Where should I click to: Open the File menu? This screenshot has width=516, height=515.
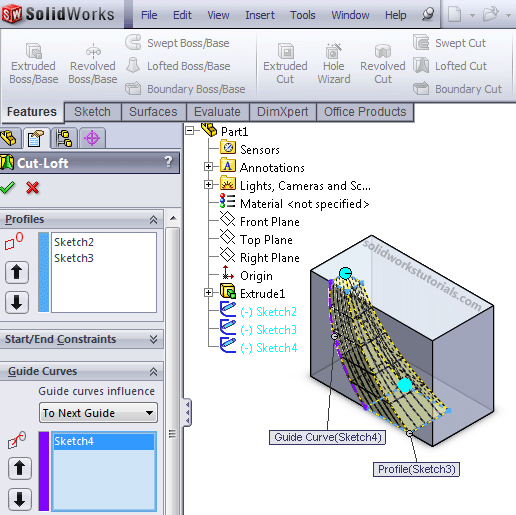(x=149, y=15)
